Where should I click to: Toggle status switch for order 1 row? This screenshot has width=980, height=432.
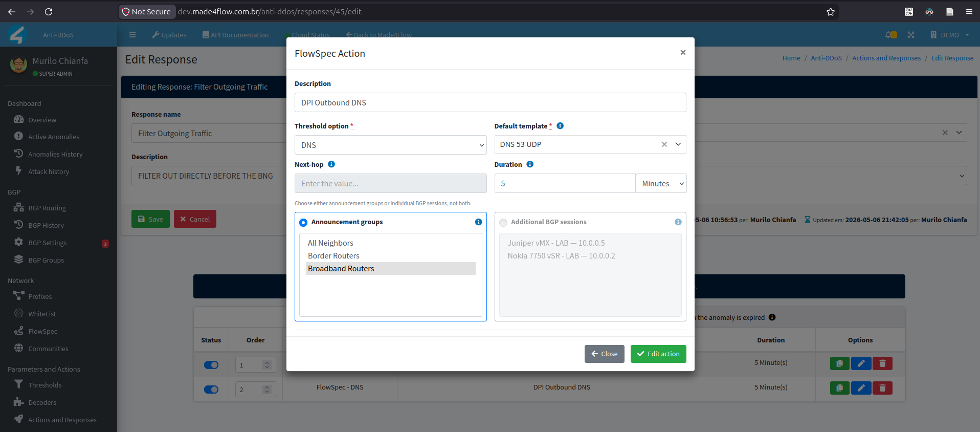[x=211, y=365]
